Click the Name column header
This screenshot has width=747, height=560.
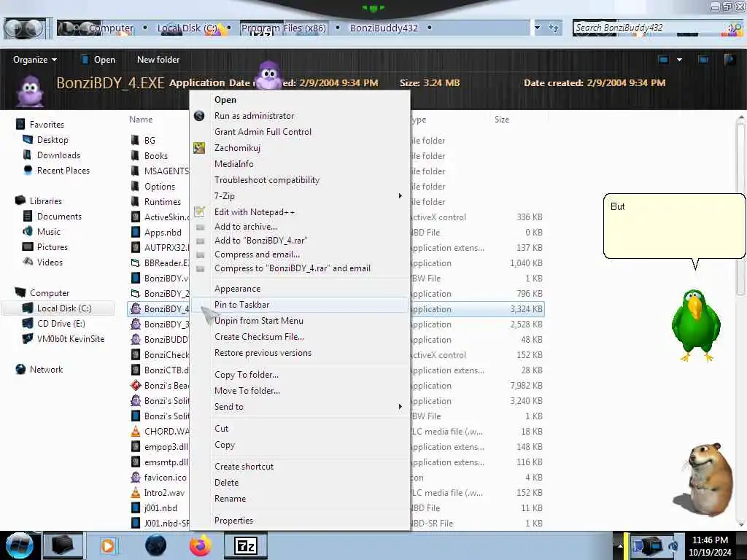coord(141,120)
